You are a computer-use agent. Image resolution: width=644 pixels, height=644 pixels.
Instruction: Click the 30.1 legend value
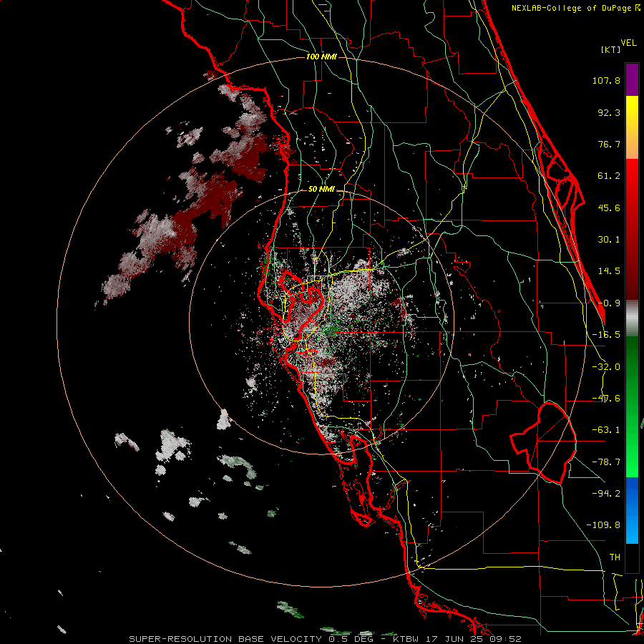(609, 240)
